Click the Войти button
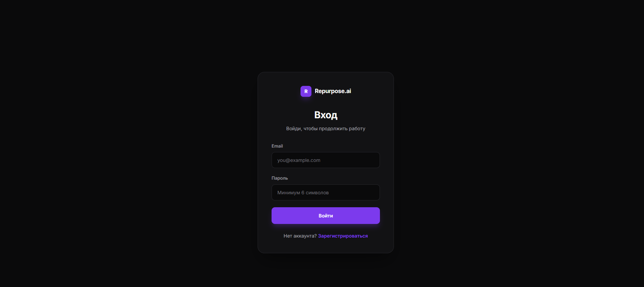The image size is (644, 287). (326, 216)
